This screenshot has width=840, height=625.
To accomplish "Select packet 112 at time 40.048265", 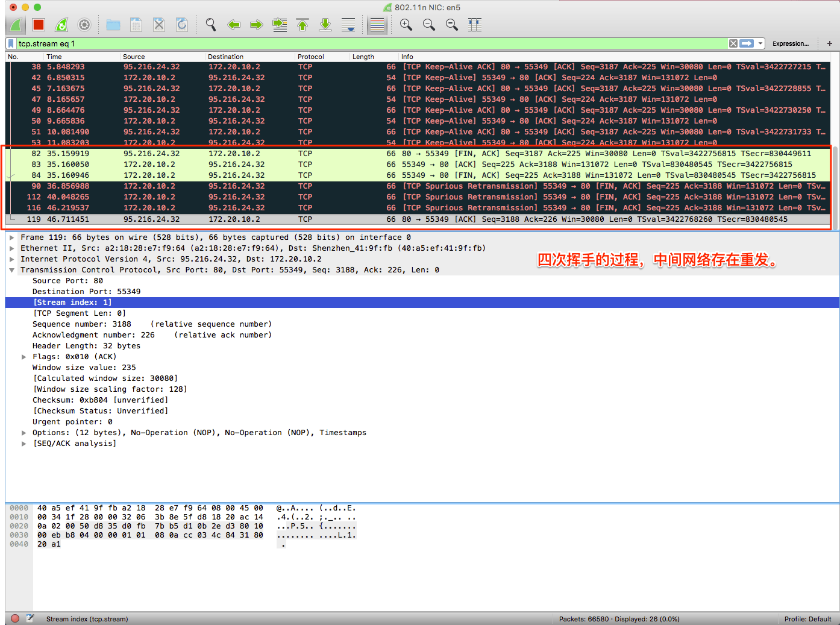I will point(418,197).
